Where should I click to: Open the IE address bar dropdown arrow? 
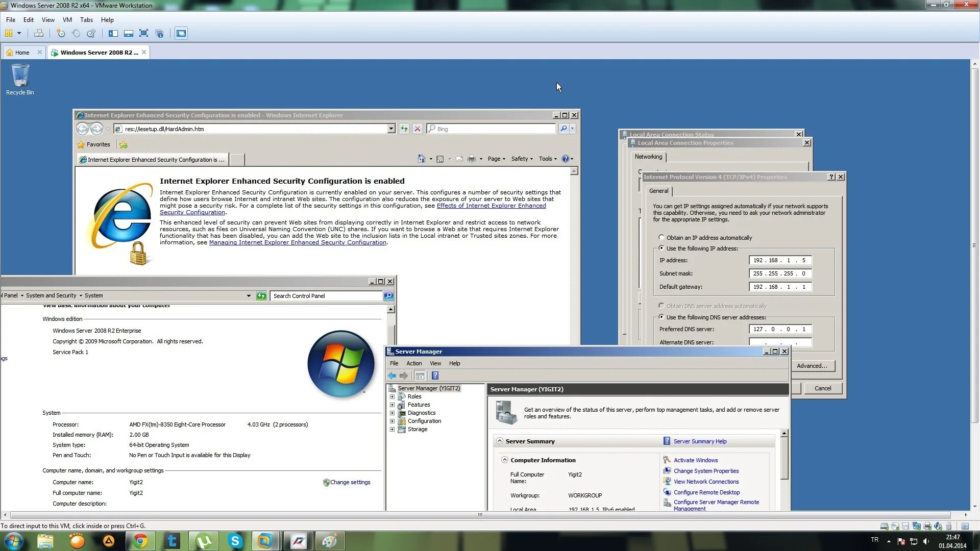click(x=391, y=129)
